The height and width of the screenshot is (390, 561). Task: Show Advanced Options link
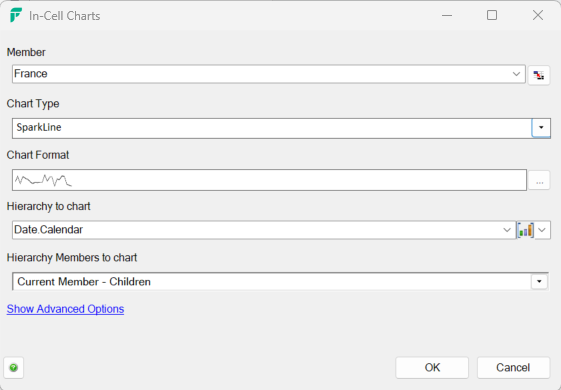pyautogui.click(x=65, y=309)
